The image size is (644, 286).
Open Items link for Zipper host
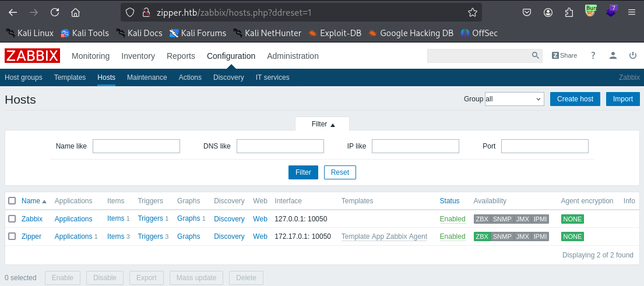(116, 236)
